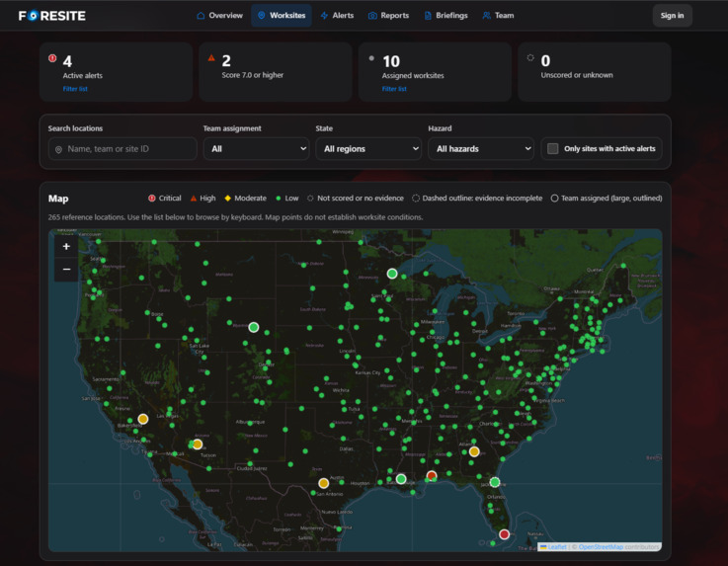The width and height of the screenshot is (728, 566).
Task: Click the orange triangle score icon
Action: pyautogui.click(x=211, y=58)
